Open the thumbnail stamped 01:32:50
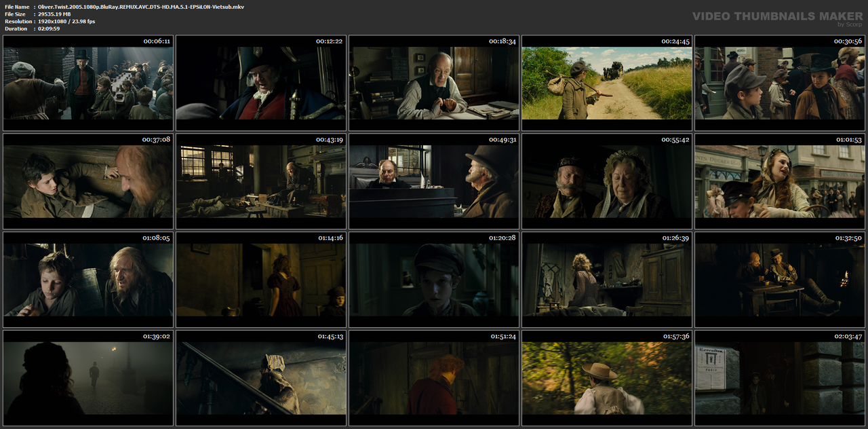Image resolution: width=868 pixels, height=429 pixels. pos(780,280)
